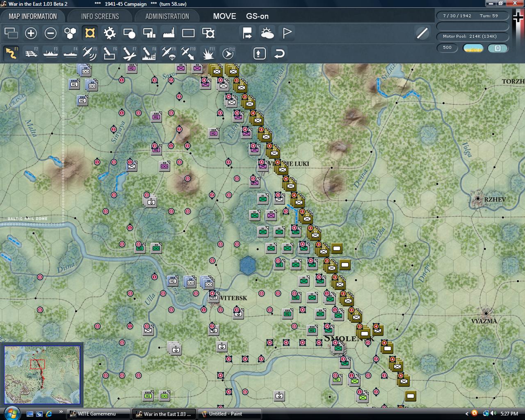Select F11 explosion icon
Image resolution: width=525 pixels, height=420 pixels.
click(208, 53)
